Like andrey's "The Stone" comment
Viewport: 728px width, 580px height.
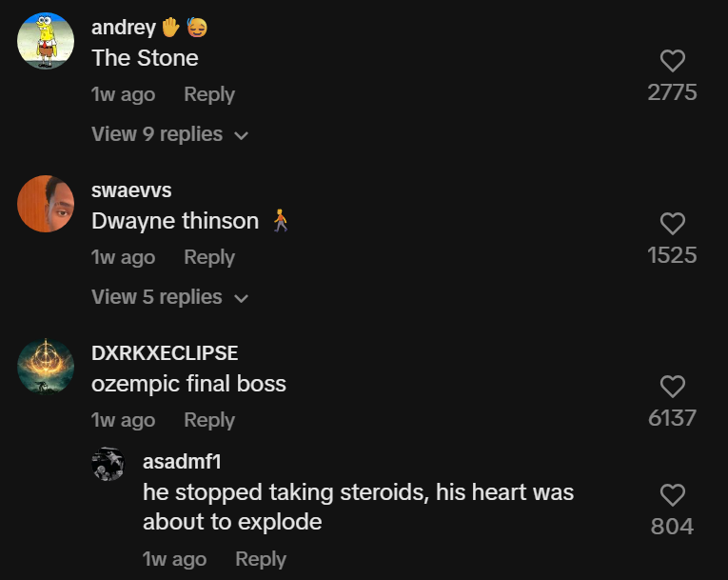672,61
